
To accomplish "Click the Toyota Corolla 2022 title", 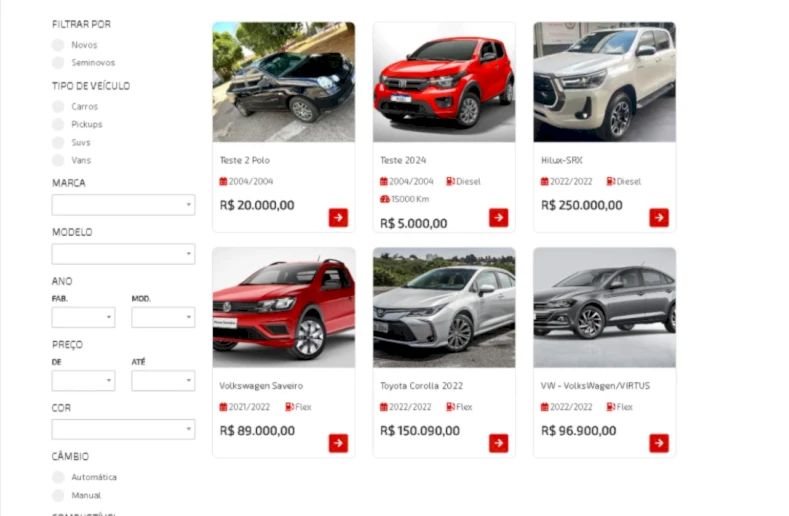I will 422,386.
